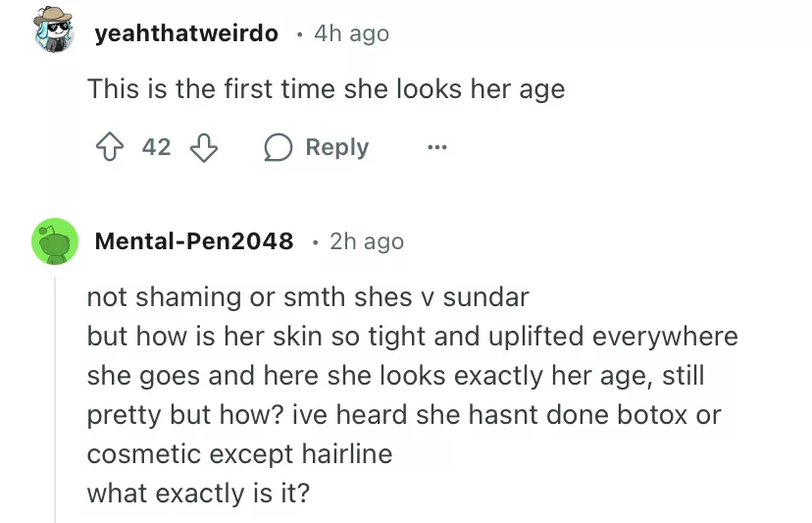Click the line starting "not shaming or smth"
The image size is (812, 523).
308,296
